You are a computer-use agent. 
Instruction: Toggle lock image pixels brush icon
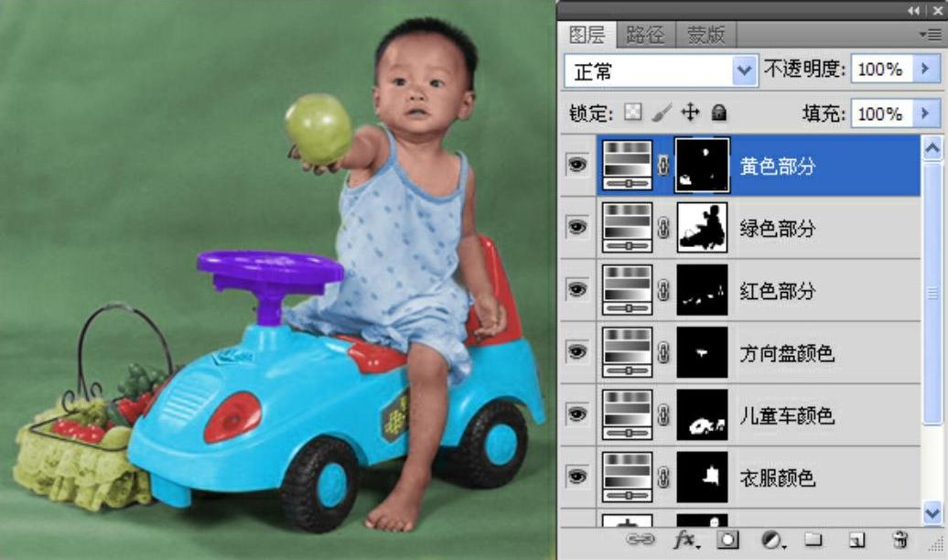pyautogui.click(x=662, y=113)
